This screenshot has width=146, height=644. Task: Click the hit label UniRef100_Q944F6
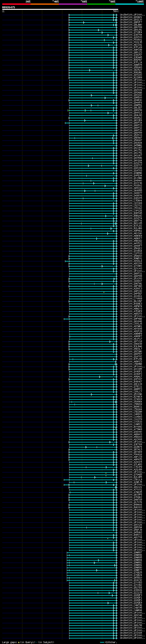pos(131,103)
